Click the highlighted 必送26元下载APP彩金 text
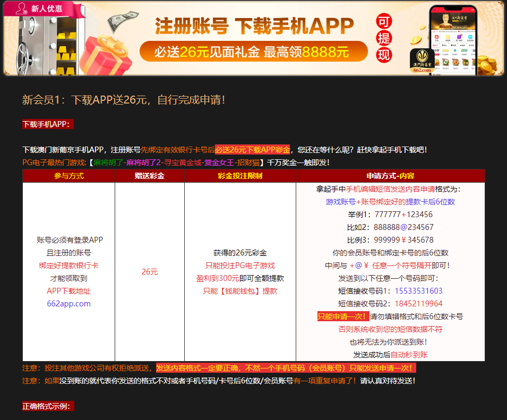Screen dimensions: 507x420 (x=253, y=150)
